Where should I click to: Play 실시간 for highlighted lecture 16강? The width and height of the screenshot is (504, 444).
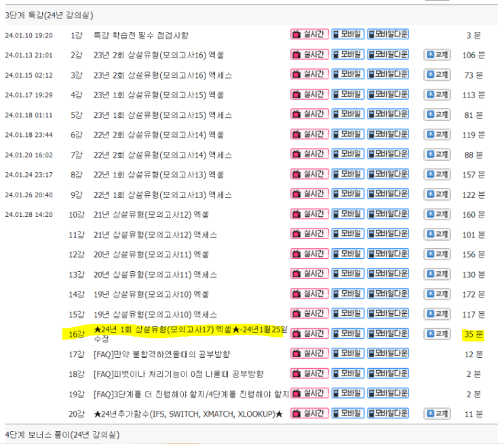click(x=309, y=334)
